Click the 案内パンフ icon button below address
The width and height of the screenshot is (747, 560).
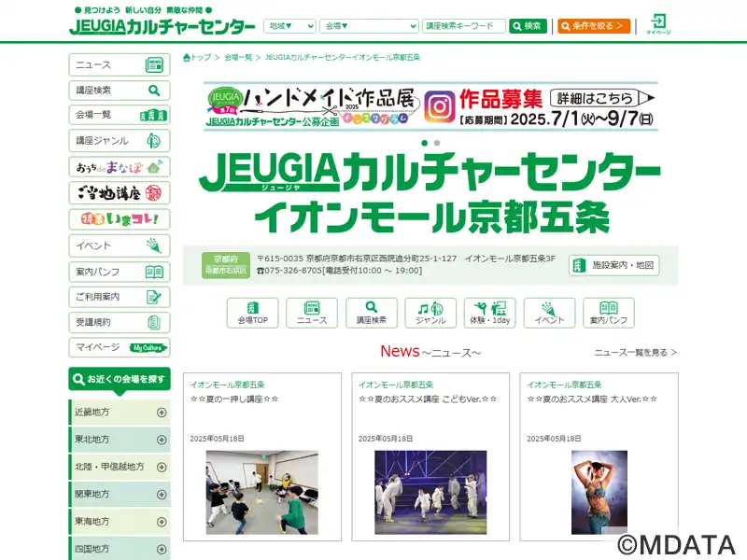point(609,313)
